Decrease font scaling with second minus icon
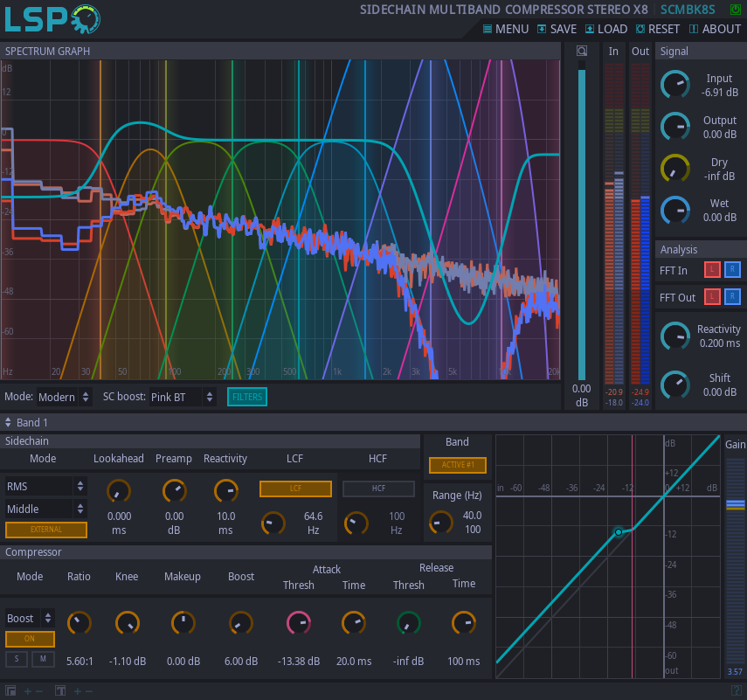 click(88, 691)
